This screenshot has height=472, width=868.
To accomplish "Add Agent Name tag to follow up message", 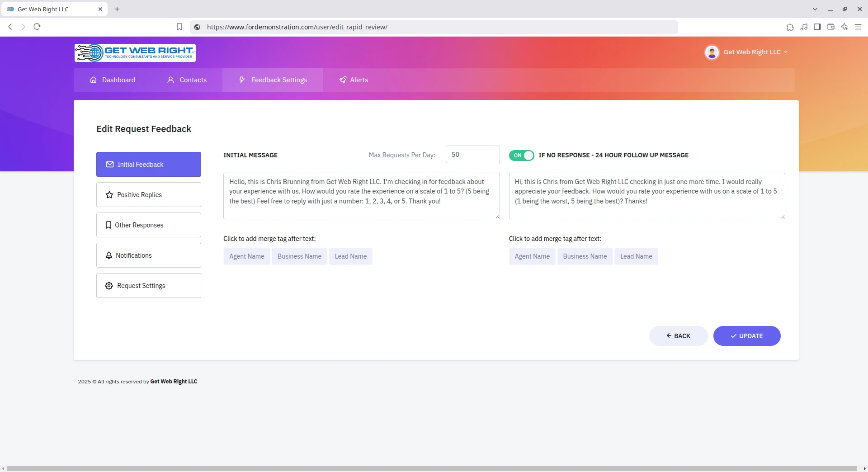I will [x=532, y=256].
